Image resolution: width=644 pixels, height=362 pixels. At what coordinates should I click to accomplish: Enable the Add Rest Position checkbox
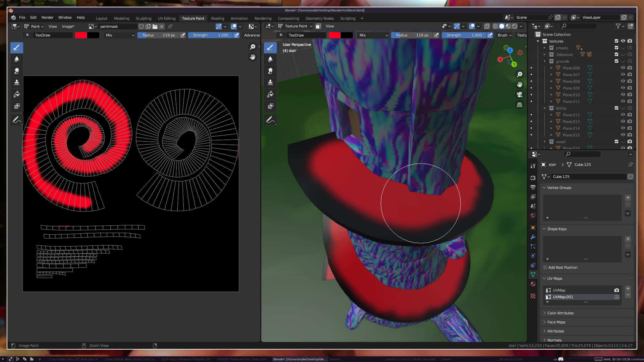[x=545, y=267]
